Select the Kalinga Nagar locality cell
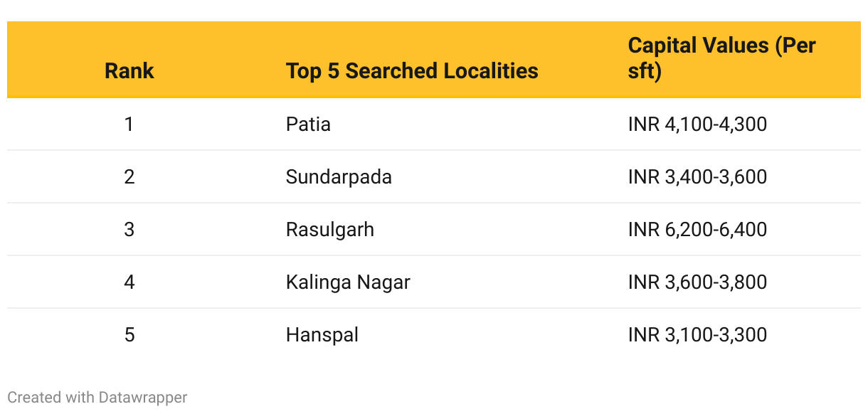Image resolution: width=868 pixels, height=414 pixels. pyautogui.click(x=348, y=282)
